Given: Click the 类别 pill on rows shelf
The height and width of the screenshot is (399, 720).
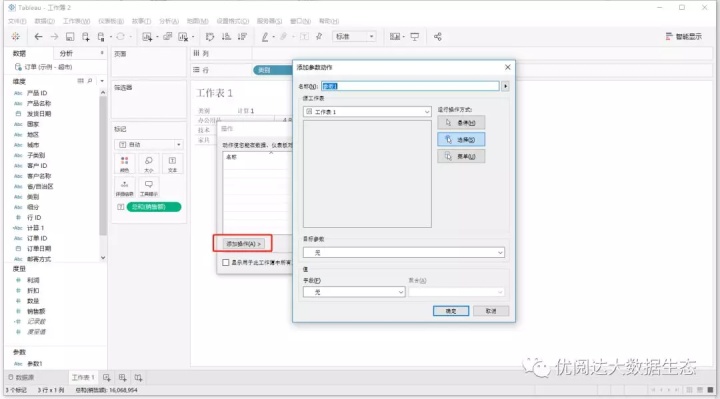Looking at the screenshot, I should 273,70.
